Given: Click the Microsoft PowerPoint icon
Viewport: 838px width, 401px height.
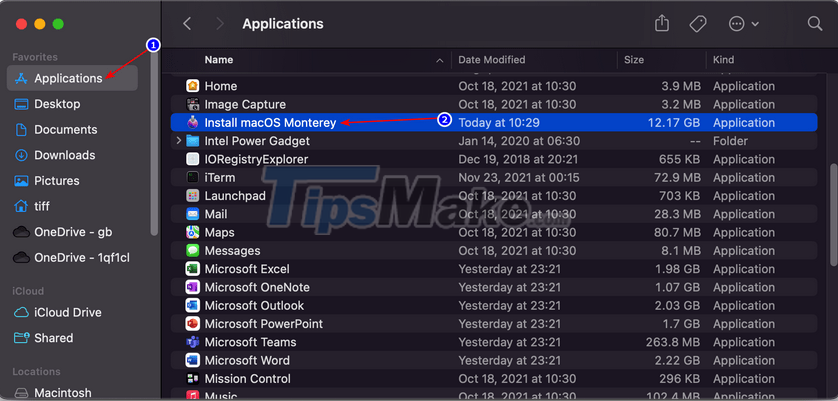Looking at the screenshot, I should pos(192,324).
